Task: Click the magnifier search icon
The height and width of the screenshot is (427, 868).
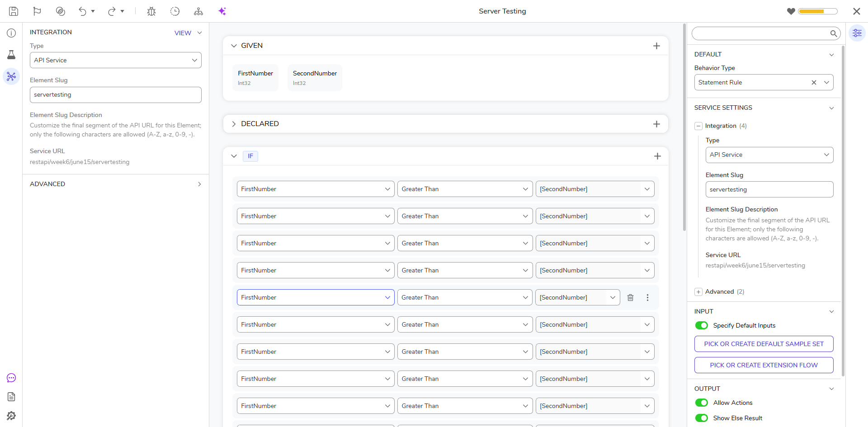Action: click(833, 33)
